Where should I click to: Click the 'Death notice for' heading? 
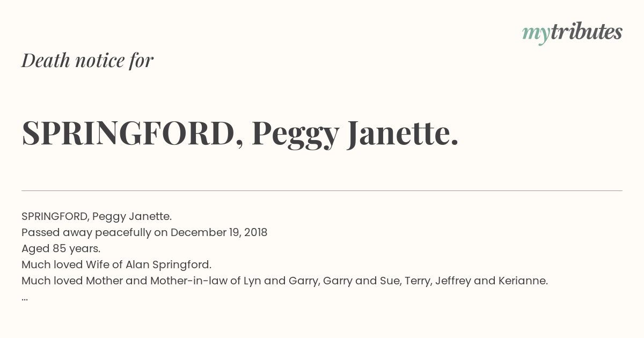[x=87, y=61]
